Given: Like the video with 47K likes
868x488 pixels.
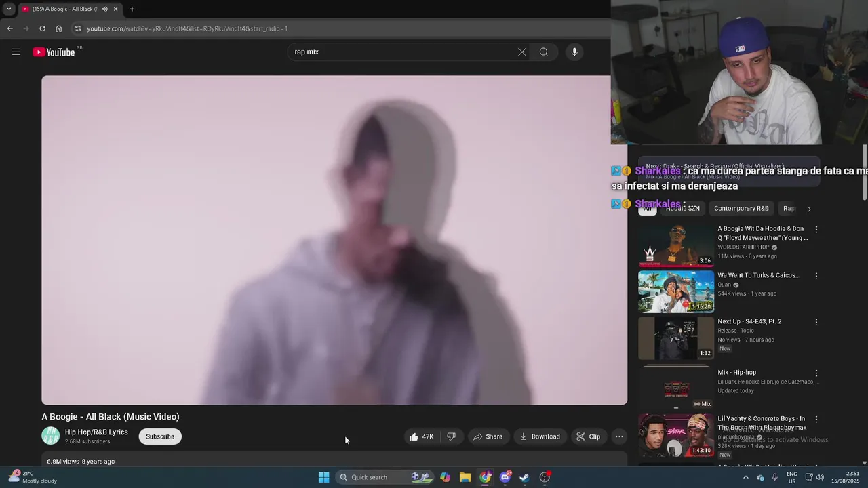Looking at the screenshot, I should pyautogui.click(x=421, y=436).
